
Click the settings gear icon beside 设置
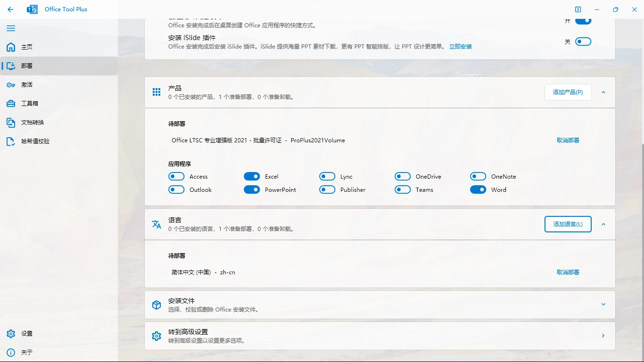tap(11, 334)
